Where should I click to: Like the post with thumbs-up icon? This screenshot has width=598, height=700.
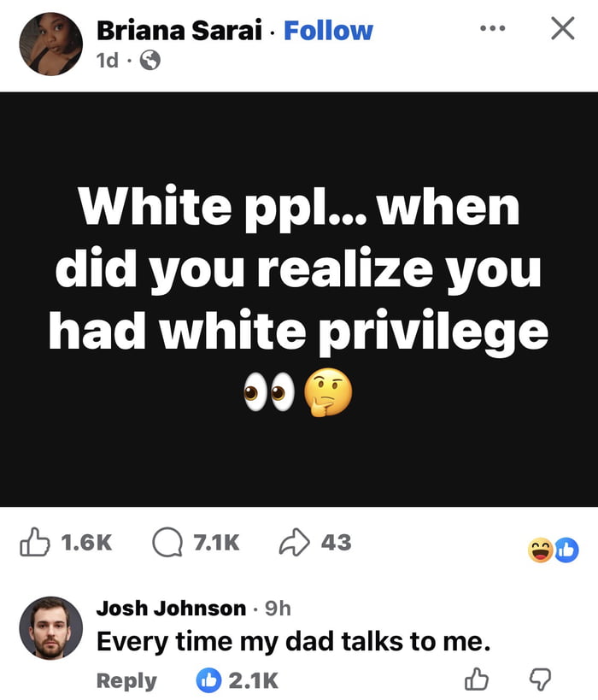[34, 541]
